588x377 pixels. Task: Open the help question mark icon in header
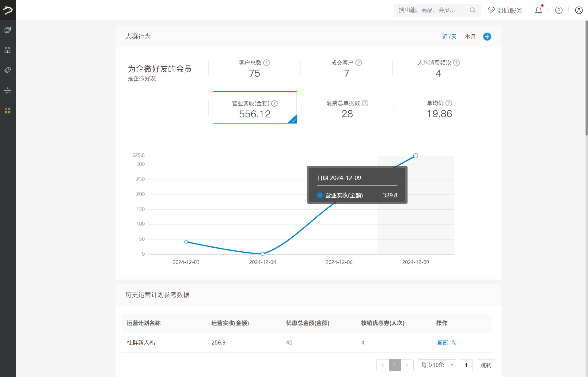[559, 10]
